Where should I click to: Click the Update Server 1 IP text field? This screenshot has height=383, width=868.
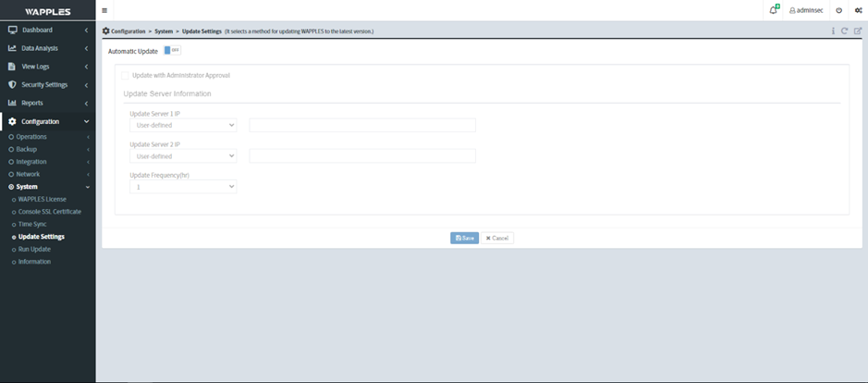tap(362, 125)
